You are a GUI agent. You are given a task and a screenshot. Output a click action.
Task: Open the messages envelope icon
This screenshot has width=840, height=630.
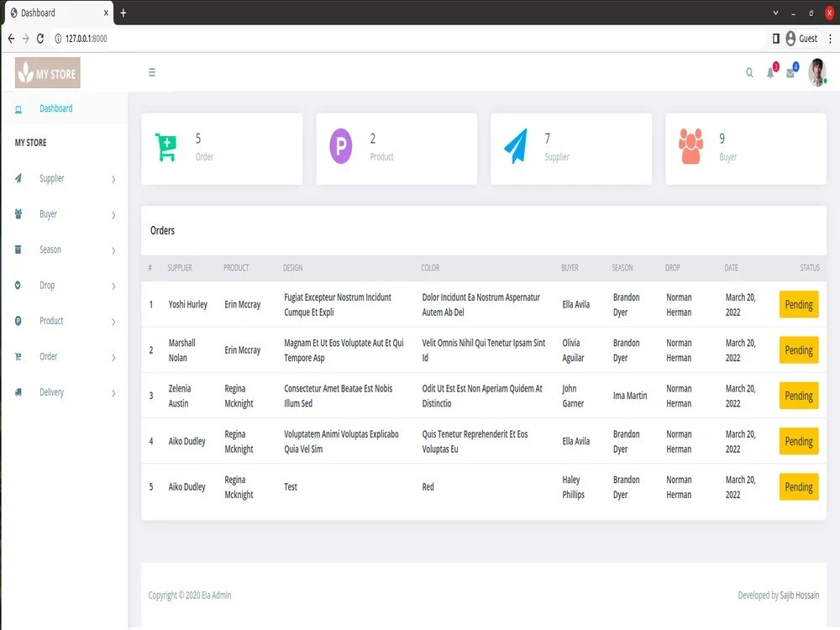790,73
